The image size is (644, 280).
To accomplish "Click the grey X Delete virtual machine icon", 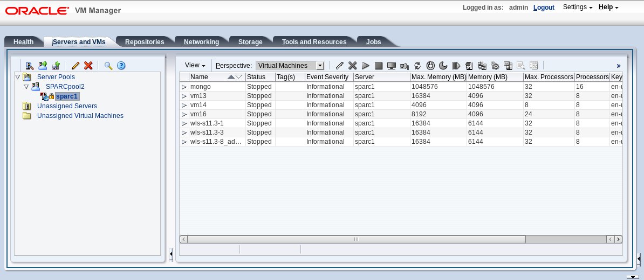I will pyautogui.click(x=352, y=66).
